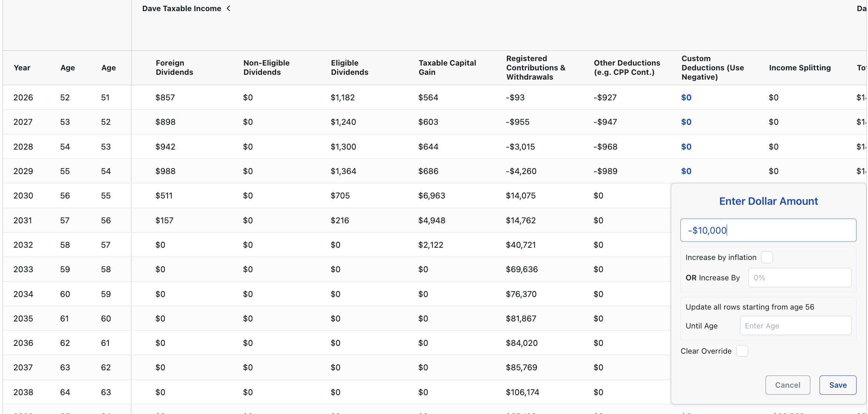Click the Save button
The height and width of the screenshot is (414, 868).
[838, 385]
